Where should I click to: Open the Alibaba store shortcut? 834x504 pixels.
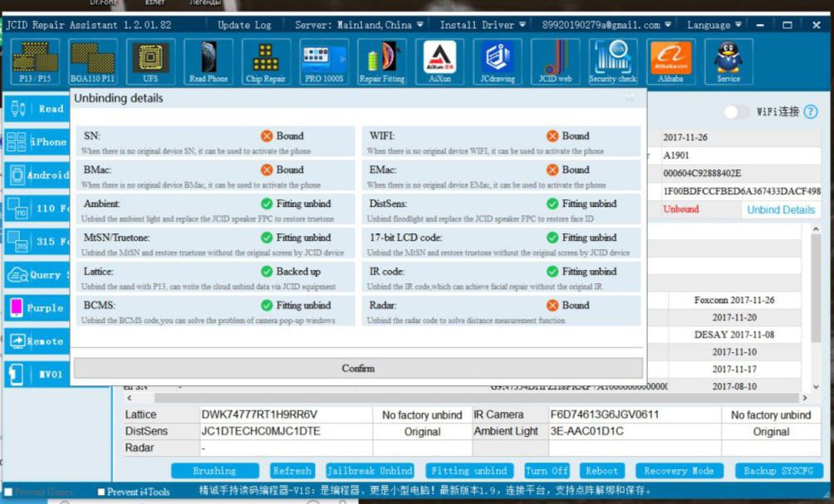coord(670,61)
